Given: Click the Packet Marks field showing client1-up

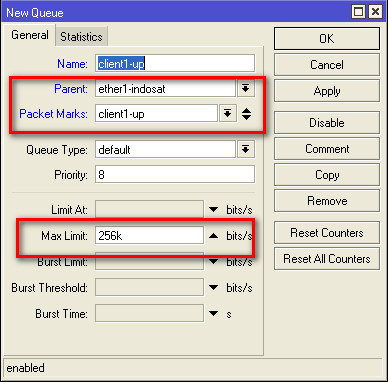Looking at the screenshot, I should click(x=156, y=114).
